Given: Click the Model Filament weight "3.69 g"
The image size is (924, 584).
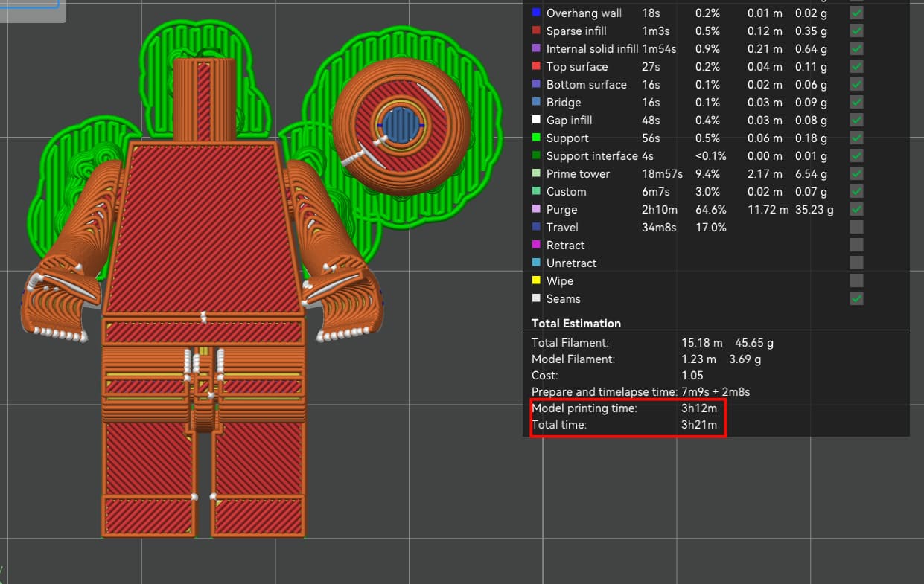Looking at the screenshot, I should click(x=745, y=359).
